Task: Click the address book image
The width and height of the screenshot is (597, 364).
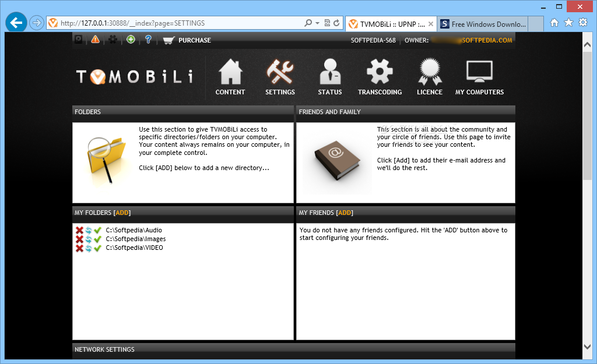Action: (x=337, y=162)
